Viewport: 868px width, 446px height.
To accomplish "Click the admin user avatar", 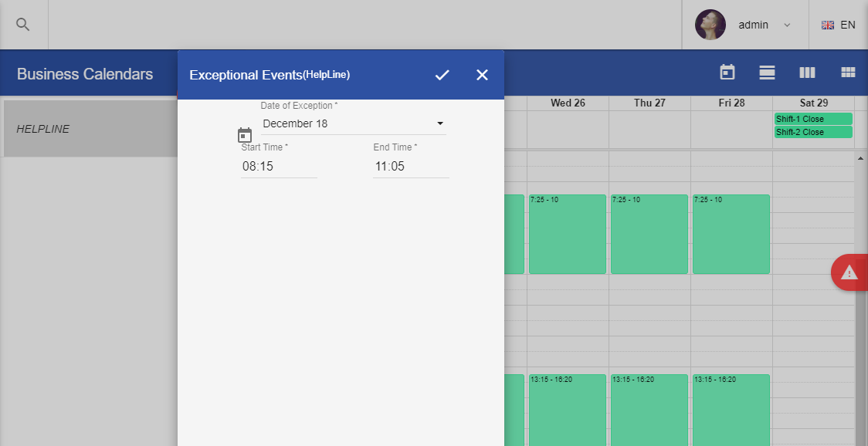I will coord(710,25).
